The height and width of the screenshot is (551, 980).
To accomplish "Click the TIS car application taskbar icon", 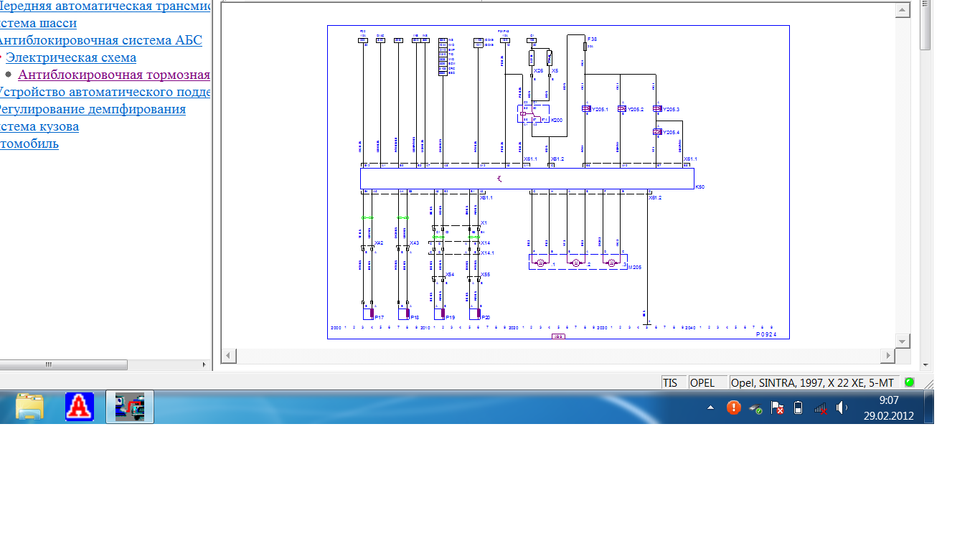I will pos(130,407).
